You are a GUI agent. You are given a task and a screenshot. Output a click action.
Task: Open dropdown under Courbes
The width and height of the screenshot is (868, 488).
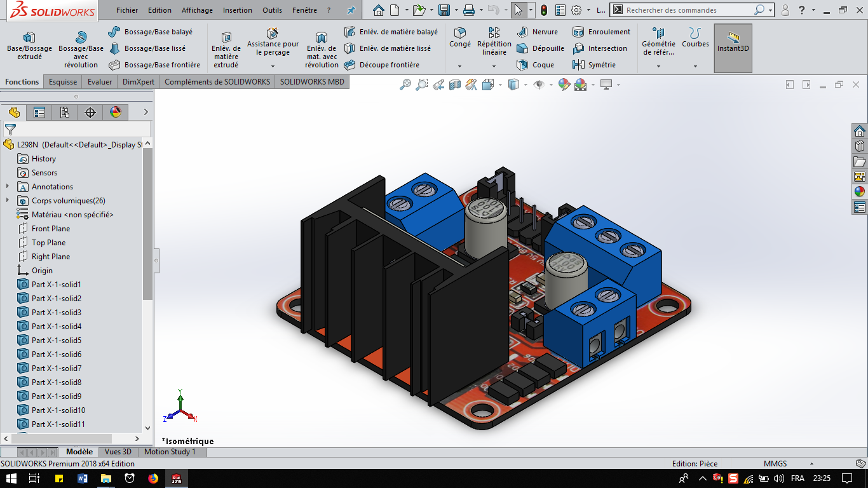click(x=695, y=66)
